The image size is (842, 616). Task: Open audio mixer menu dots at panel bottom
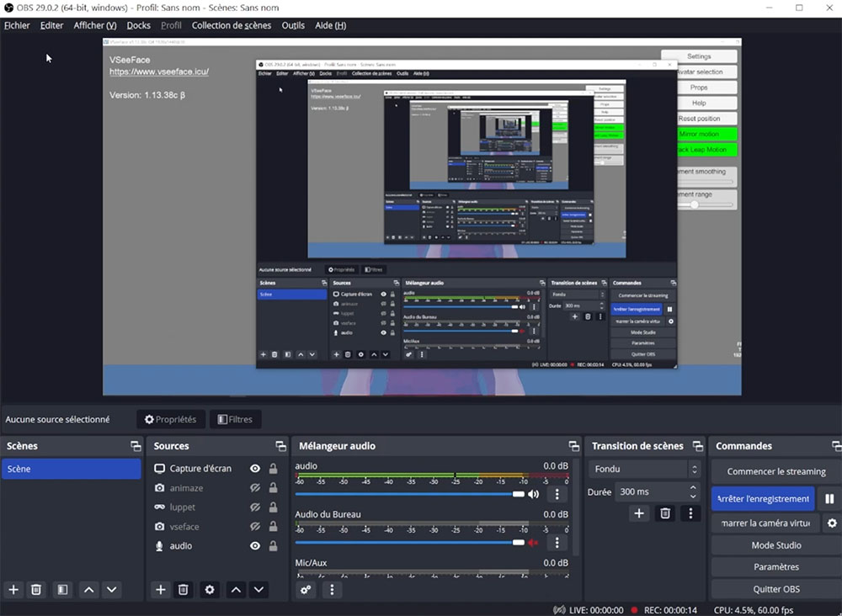point(332,590)
